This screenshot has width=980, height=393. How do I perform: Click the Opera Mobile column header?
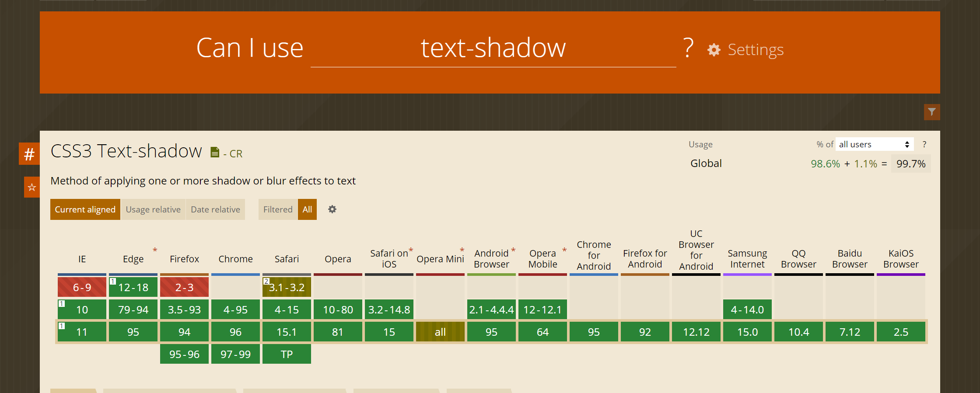point(542,259)
